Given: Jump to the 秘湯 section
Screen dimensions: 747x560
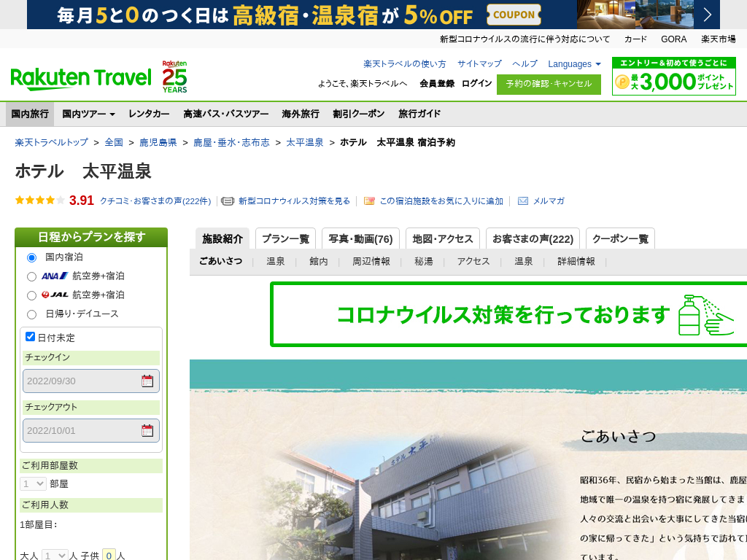Looking at the screenshot, I should (x=424, y=262).
